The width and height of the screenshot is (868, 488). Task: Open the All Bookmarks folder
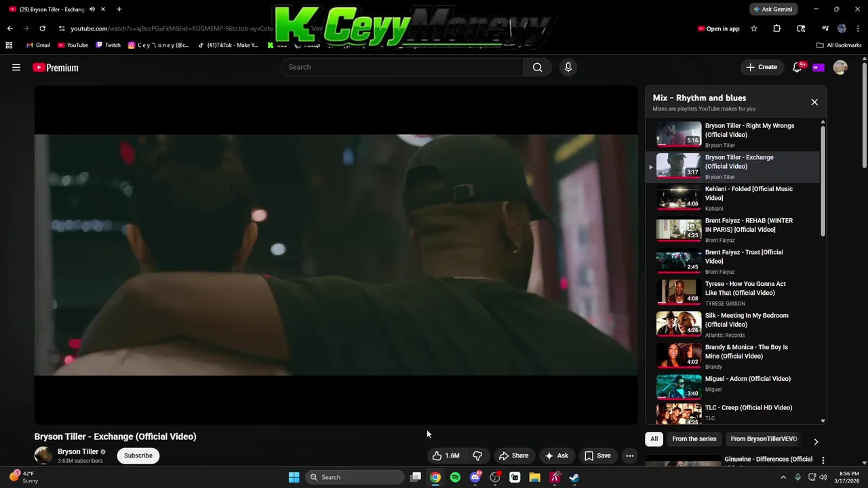click(x=839, y=45)
